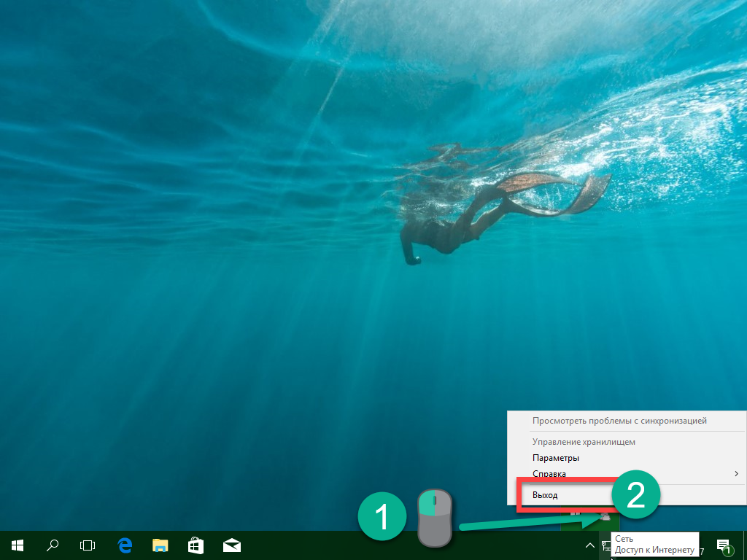Image resolution: width=747 pixels, height=560 pixels.
Task: Click the tray overflow icon left of OneDrive cloud
Action: click(x=576, y=516)
